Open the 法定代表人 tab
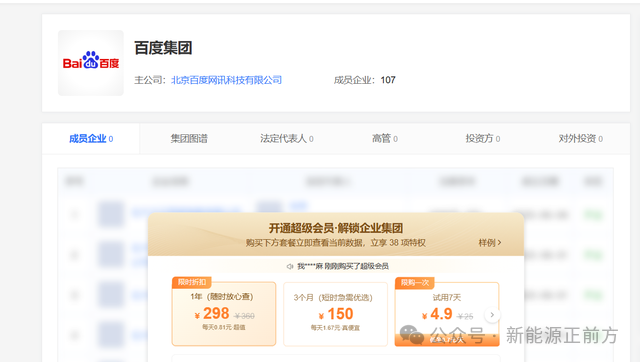The height and width of the screenshot is (362, 640). 287,139
